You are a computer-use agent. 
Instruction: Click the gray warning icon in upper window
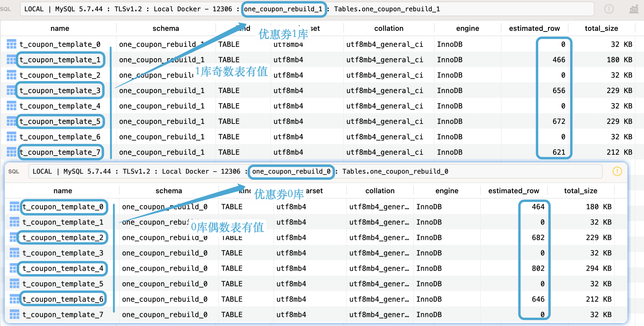(609, 9)
